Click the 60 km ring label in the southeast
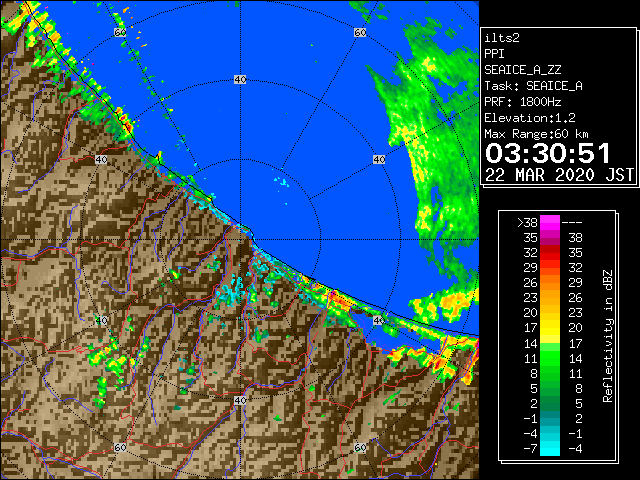This screenshot has height=480, width=640. 360,447
